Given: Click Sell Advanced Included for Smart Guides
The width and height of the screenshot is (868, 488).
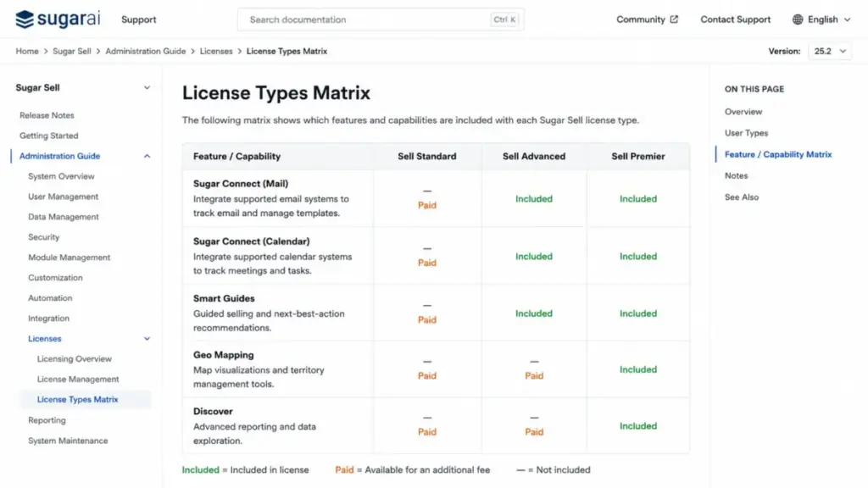Looking at the screenshot, I should pyautogui.click(x=534, y=313).
